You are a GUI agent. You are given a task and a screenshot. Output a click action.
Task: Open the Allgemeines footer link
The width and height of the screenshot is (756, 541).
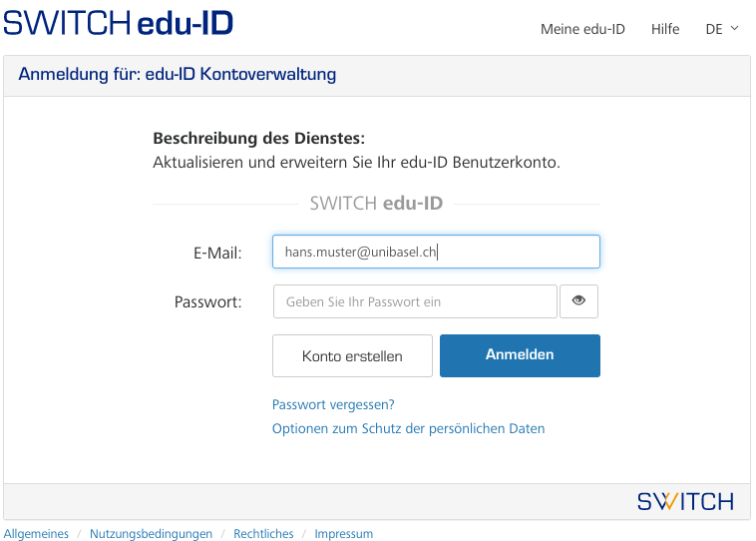tap(37, 534)
